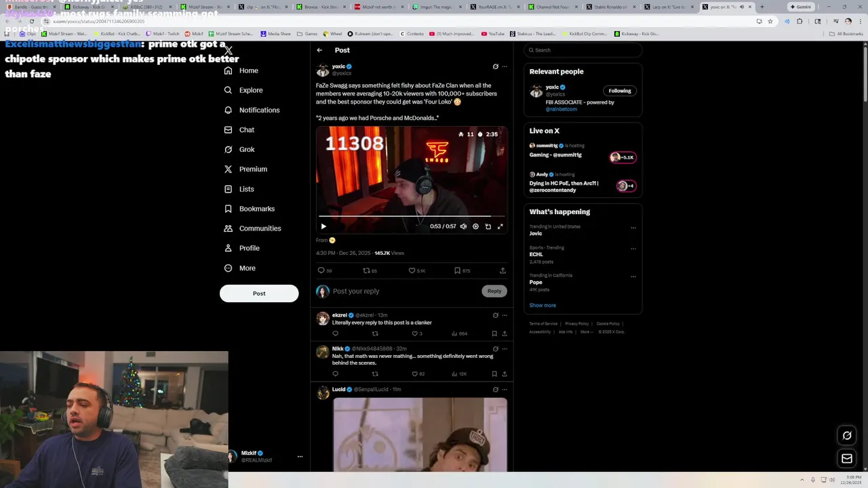Open Profile in the sidebar

click(242, 248)
